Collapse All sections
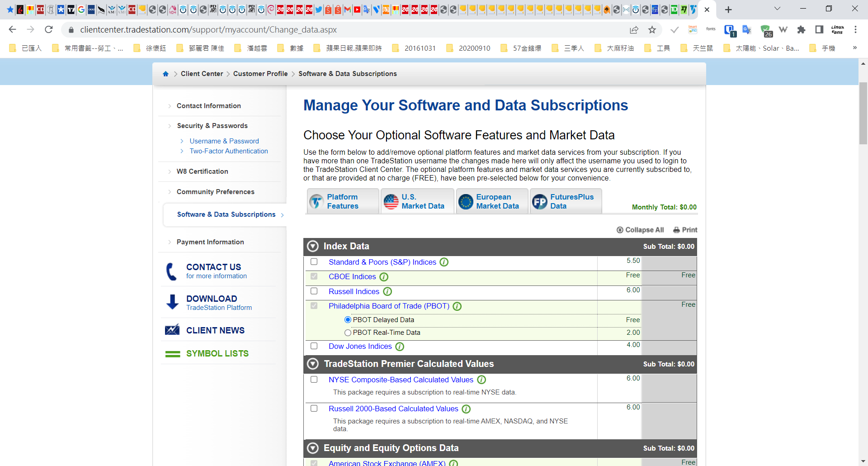Image resolution: width=868 pixels, height=466 pixels. click(x=640, y=230)
